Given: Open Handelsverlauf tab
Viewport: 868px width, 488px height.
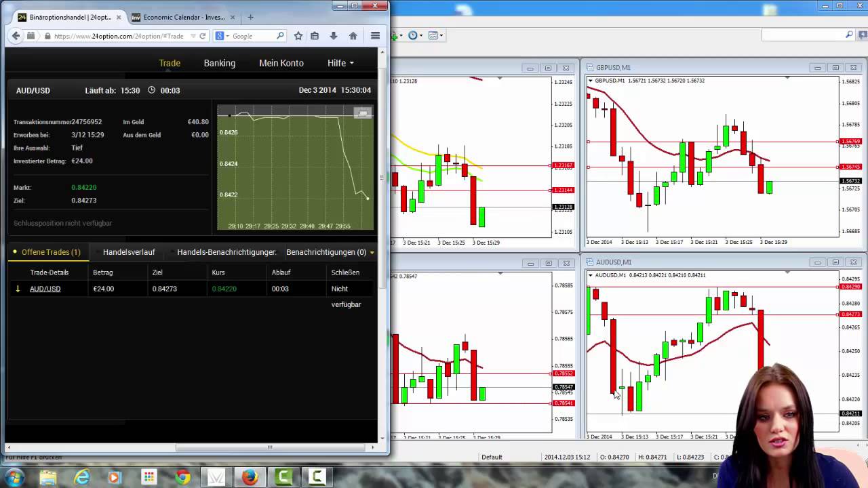Looking at the screenshot, I should coord(129,252).
